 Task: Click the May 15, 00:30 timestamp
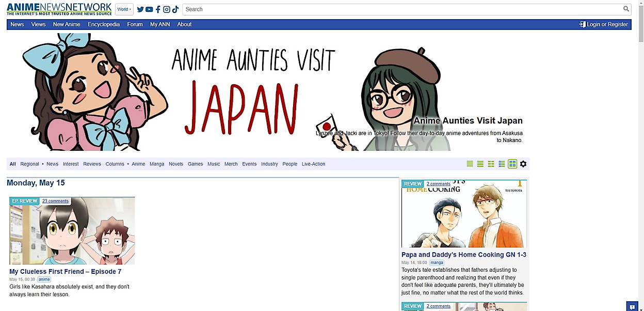click(x=22, y=279)
